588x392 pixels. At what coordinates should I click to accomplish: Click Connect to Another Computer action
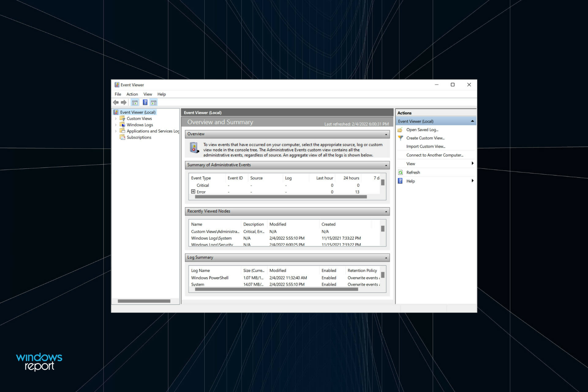coord(435,155)
